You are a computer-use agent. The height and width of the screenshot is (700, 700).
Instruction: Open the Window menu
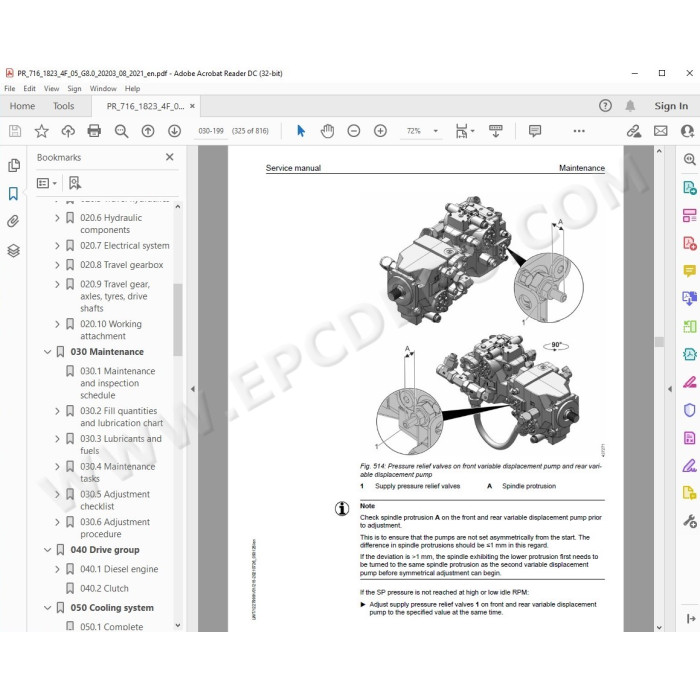pos(103,88)
